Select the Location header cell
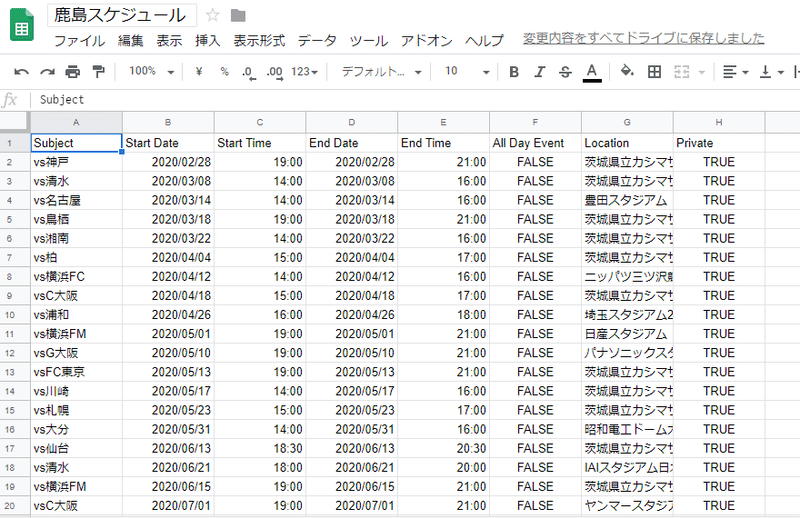The height and width of the screenshot is (518, 800). point(627,143)
